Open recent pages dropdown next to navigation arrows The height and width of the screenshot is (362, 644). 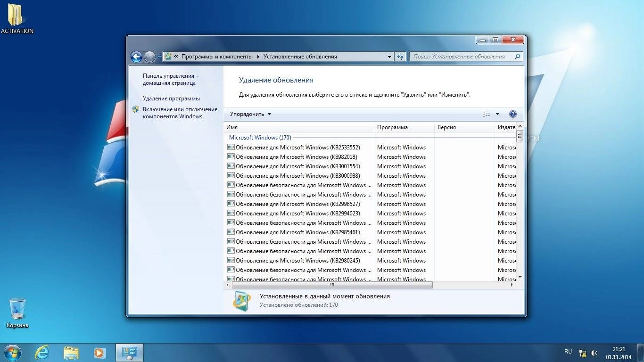coord(159,57)
